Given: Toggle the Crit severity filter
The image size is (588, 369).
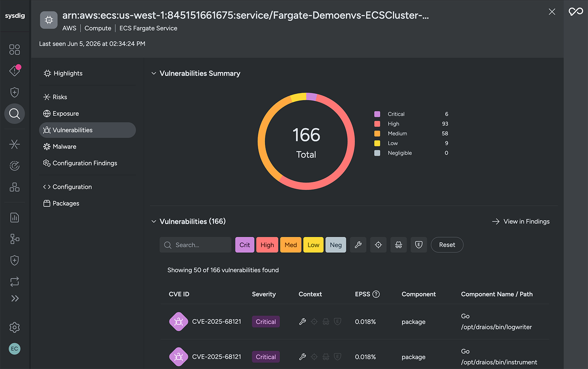Looking at the screenshot, I should point(245,245).
